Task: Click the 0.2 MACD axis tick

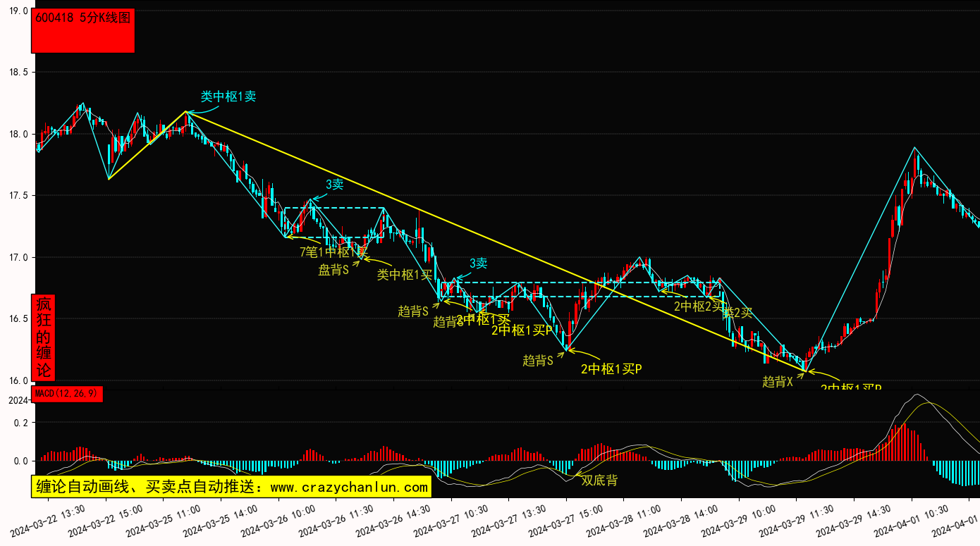Action: (x=21, y=423)
